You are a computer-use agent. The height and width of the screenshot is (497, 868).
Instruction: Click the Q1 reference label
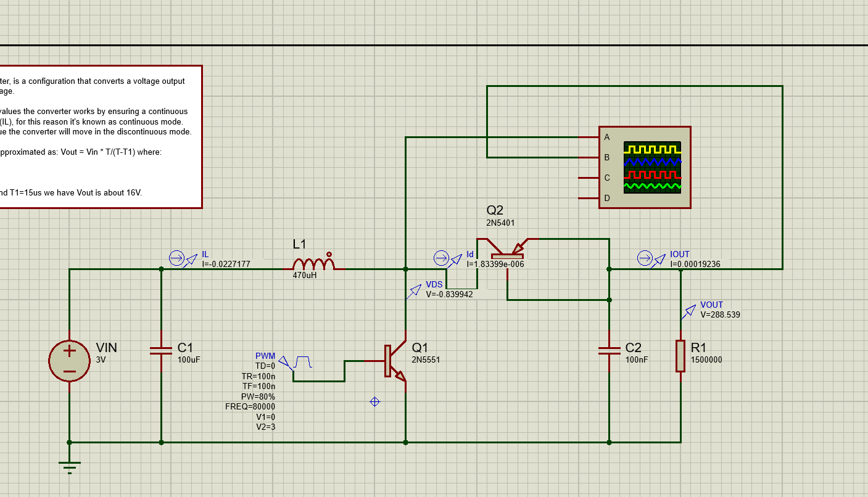click(x=420, y=348)
